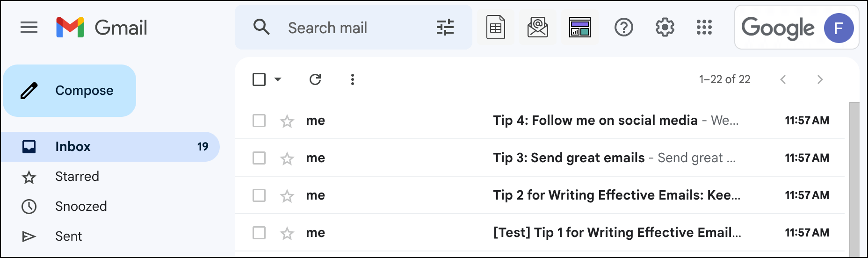Click the search options filter icon
This screenshot has height=258, width=868.
445,28
